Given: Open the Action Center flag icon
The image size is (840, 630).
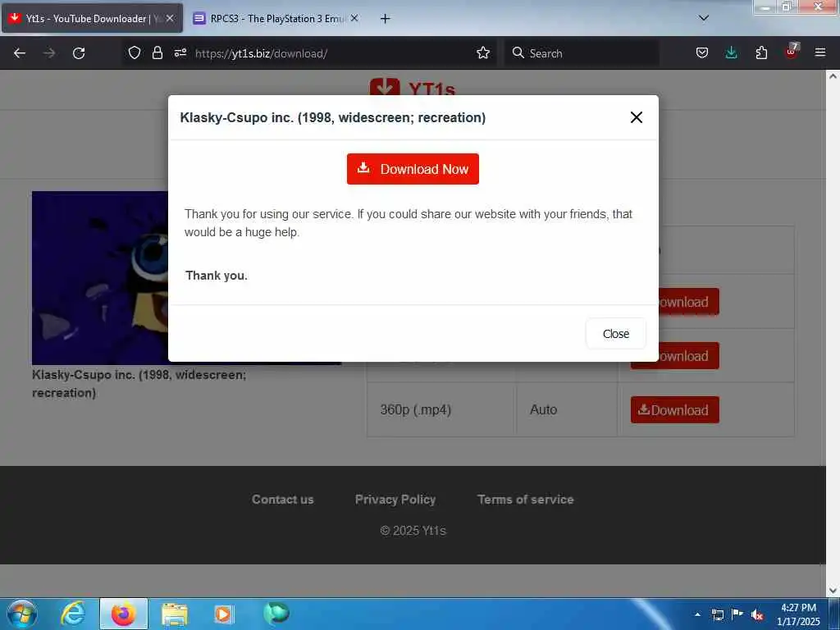Looking at the screenshot, I should click(x=737, y=614).
